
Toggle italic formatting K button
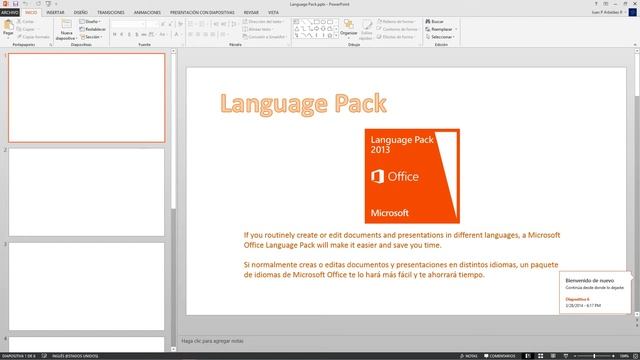pyautogui.click(x=122, y=35)
